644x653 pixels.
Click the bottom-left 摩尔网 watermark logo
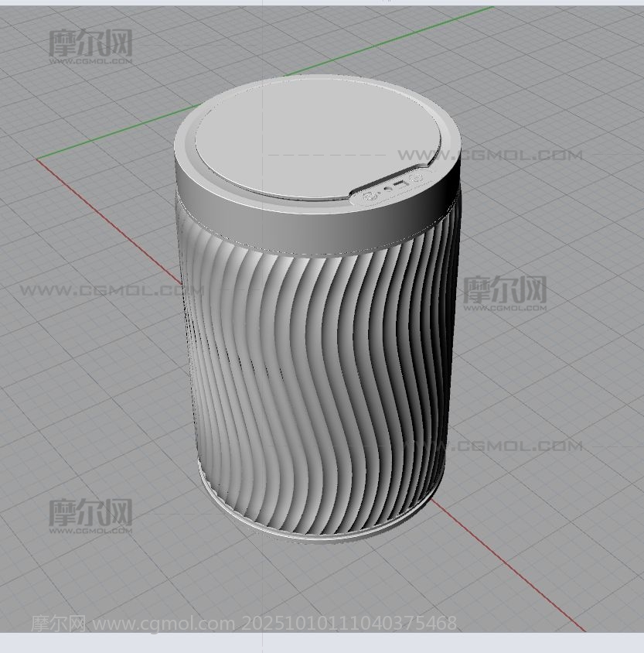pyautogui.click(x=90, y=514)
